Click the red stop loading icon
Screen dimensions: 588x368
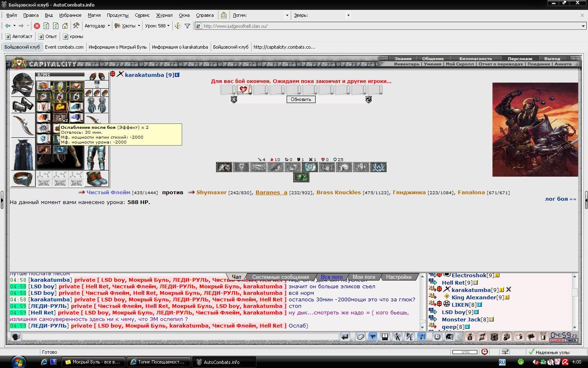coord(37,26)
